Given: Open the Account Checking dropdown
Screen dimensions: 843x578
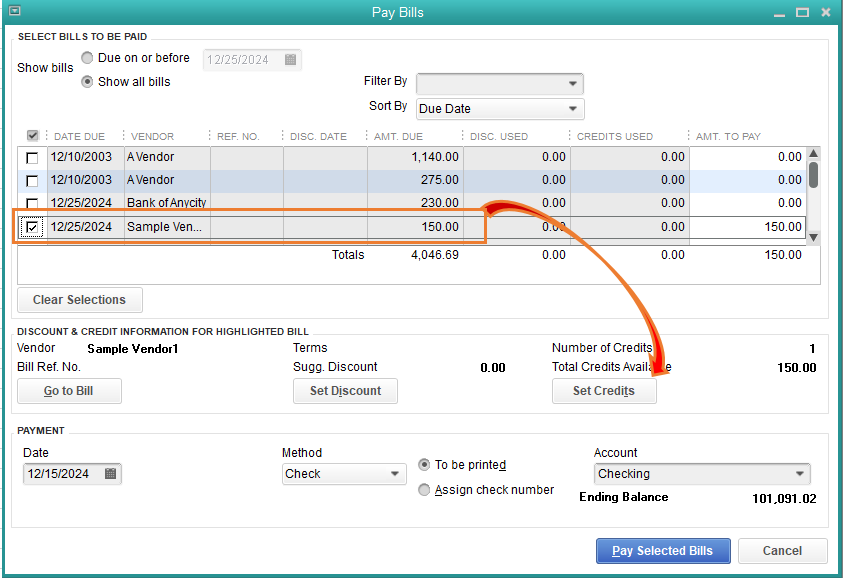Looking at the screenshot, I should tap(702, 474).
